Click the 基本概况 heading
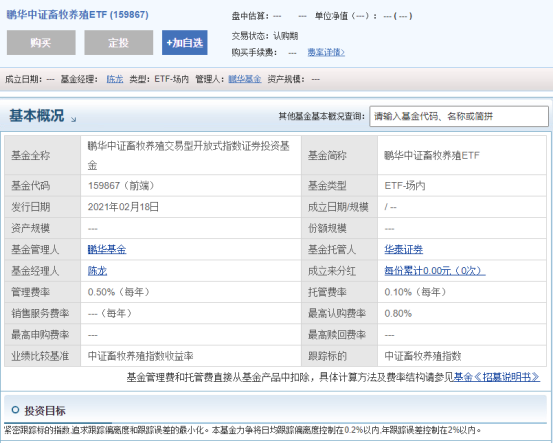Viewport: 554px width, 444px height. pos(37,116)
